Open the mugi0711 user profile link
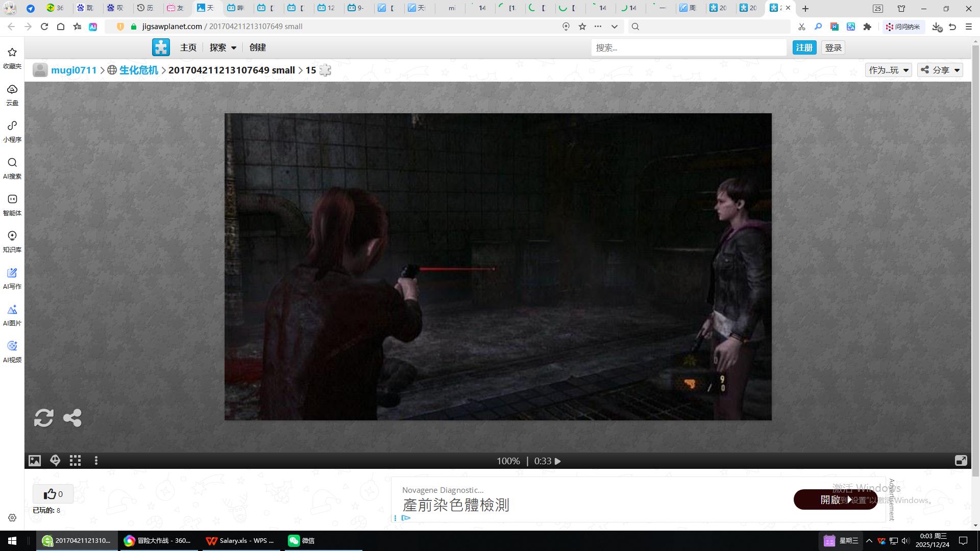 pyautogui.click(x=73, y=70)
